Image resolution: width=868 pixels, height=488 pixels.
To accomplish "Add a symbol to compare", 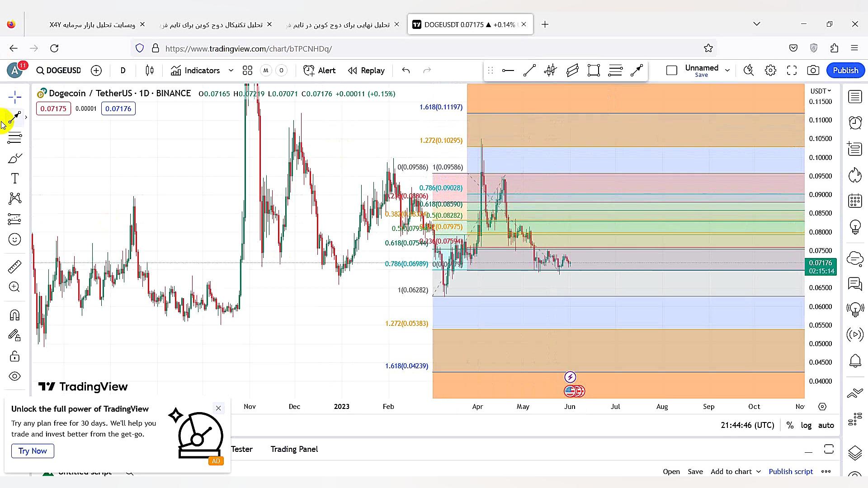I will click(96, 70).
